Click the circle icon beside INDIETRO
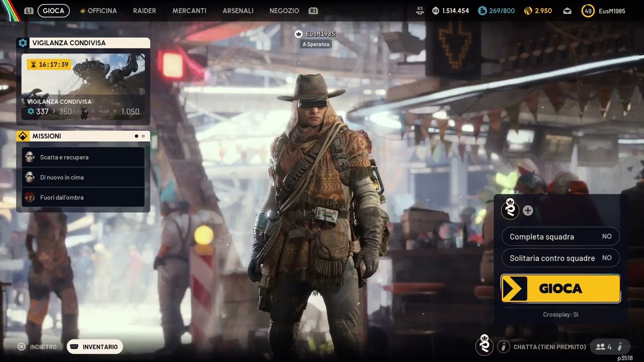 coord(21,347)
